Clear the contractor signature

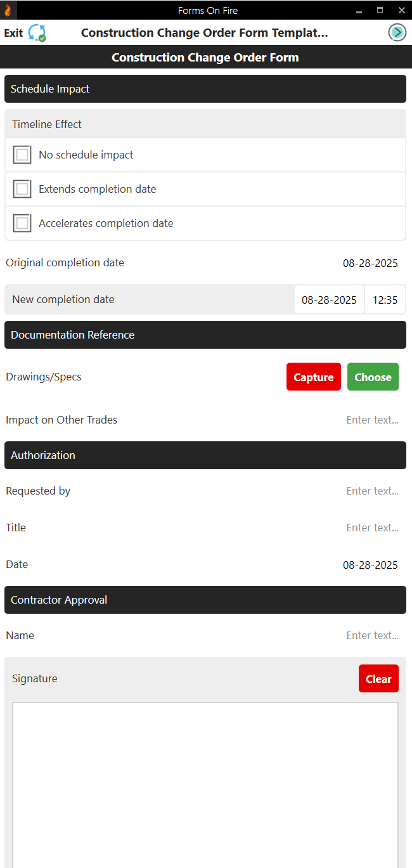[378, 678]
